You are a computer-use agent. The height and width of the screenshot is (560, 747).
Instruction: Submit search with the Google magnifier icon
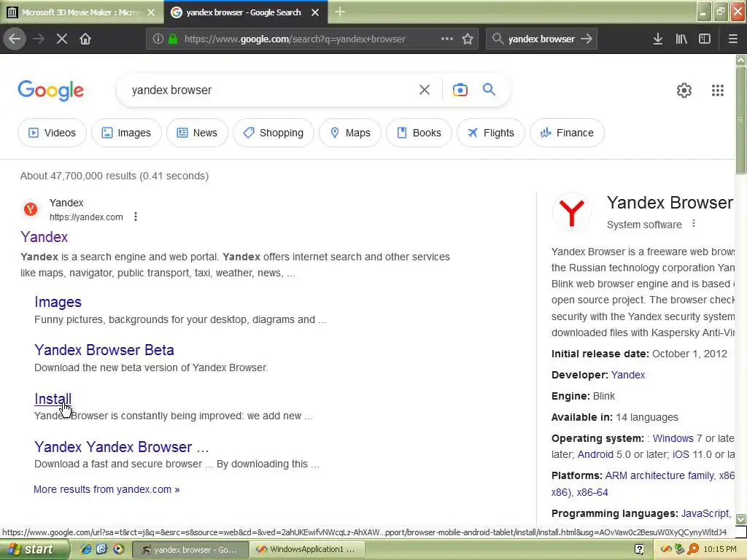[489, 89]
